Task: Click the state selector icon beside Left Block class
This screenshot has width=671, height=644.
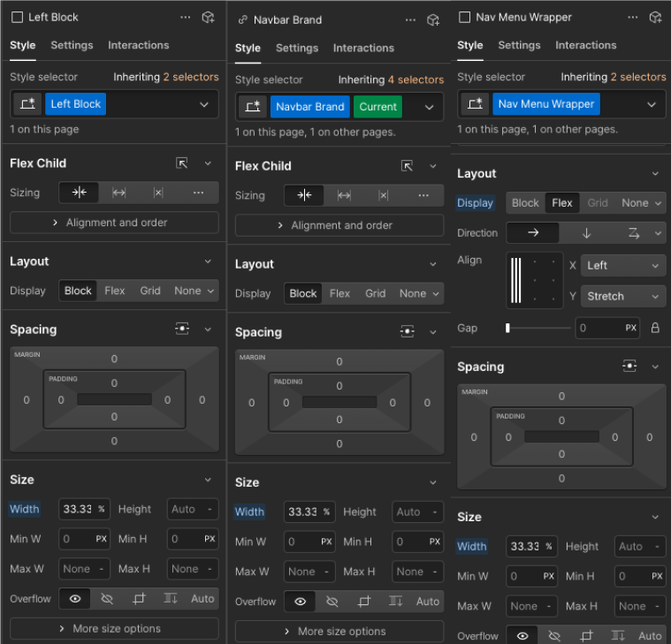Action: click(x=27, y=104)
